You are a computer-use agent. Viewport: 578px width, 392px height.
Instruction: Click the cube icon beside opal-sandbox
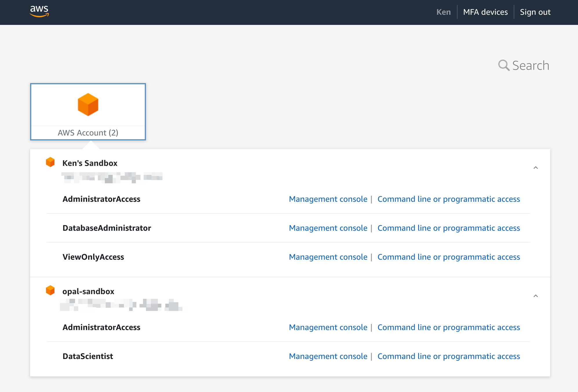click(50, 290)
